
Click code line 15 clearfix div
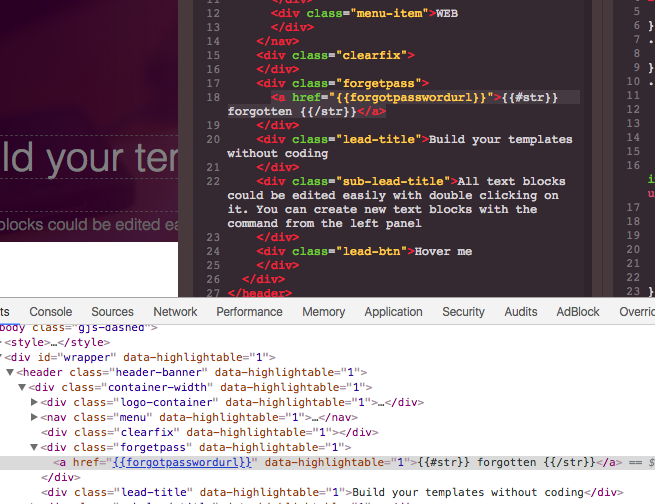click(x=335, y=55)
